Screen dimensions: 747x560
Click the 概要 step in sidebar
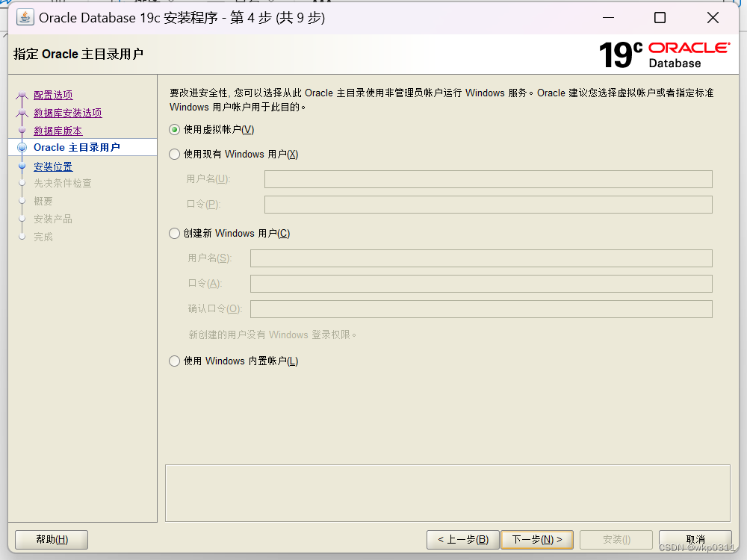click(43, 201)
